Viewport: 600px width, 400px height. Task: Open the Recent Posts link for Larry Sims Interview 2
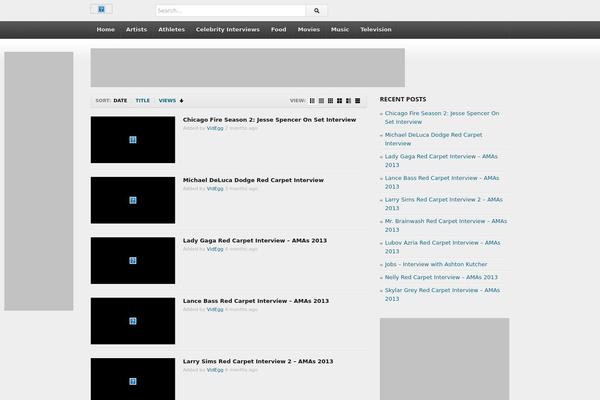tap(444, 204)
